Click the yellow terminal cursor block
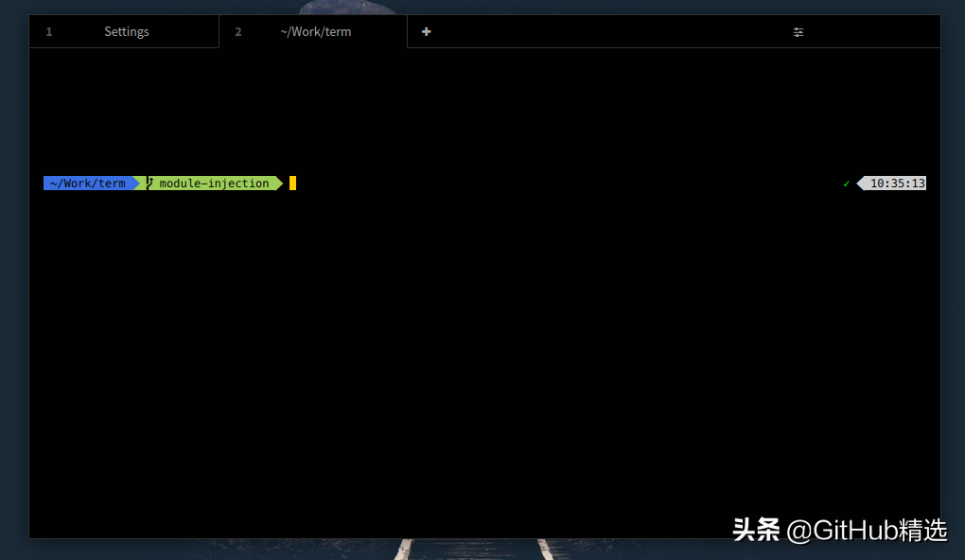Viewport: 965px width, 560px height. coord(293,184)
